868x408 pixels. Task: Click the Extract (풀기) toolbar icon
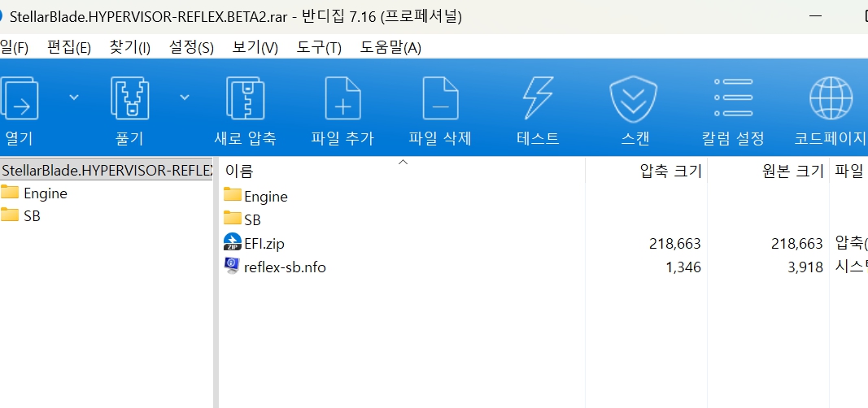(129, 100)
